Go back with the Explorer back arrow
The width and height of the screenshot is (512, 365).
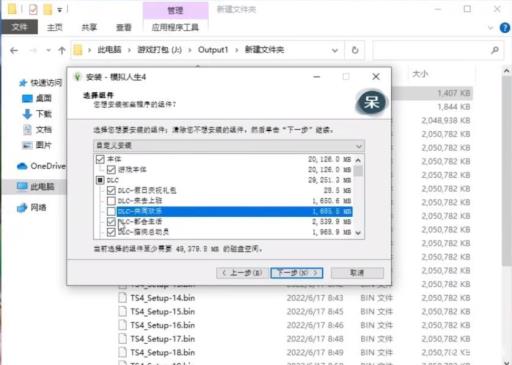(x=14, y=50)
